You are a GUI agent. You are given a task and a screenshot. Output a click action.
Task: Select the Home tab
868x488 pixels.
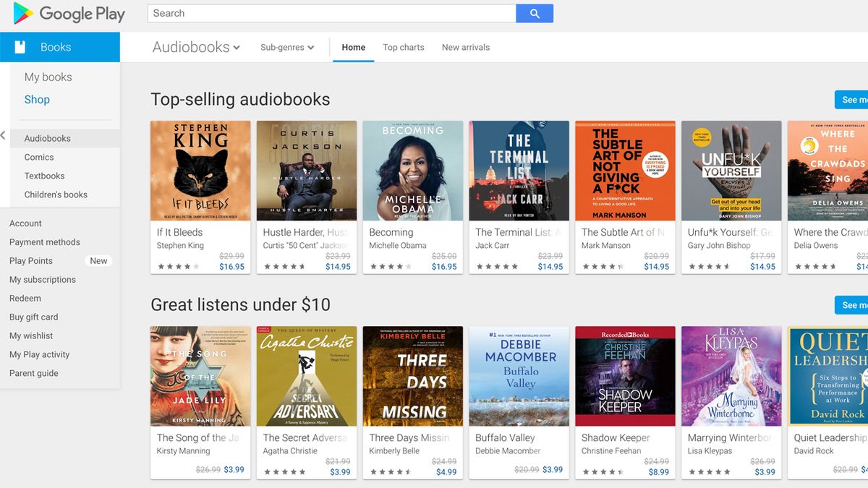click(x=353, y=47)
